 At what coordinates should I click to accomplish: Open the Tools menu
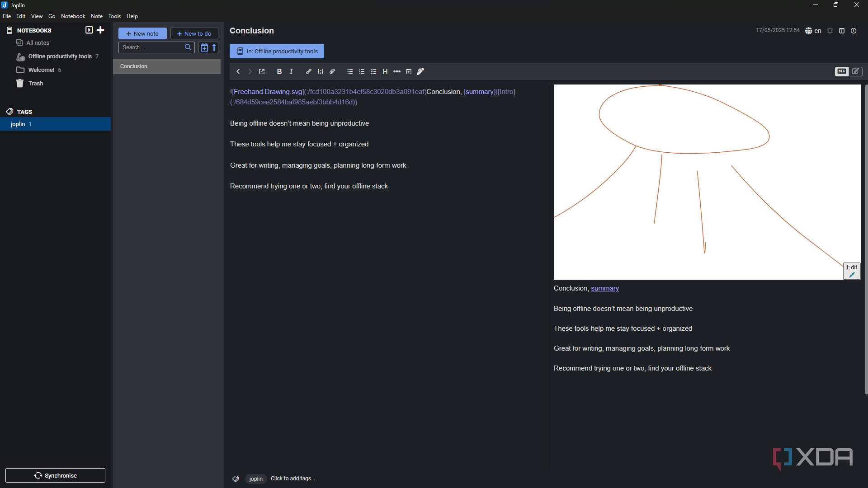point(114,16)
